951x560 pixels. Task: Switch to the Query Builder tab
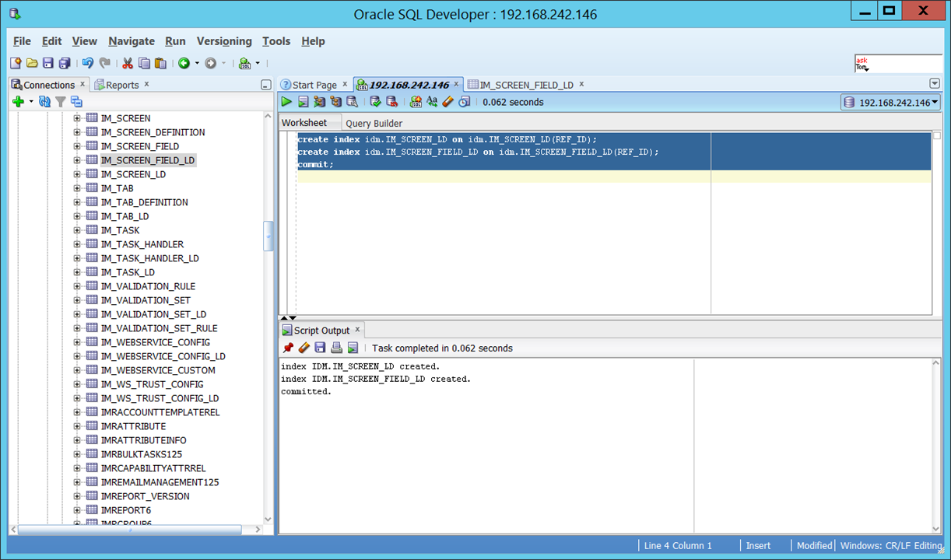coord(374,123)
